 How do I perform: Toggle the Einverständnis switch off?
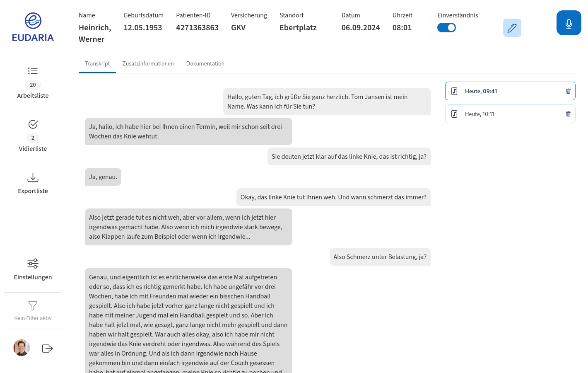[x=446, y=28]
